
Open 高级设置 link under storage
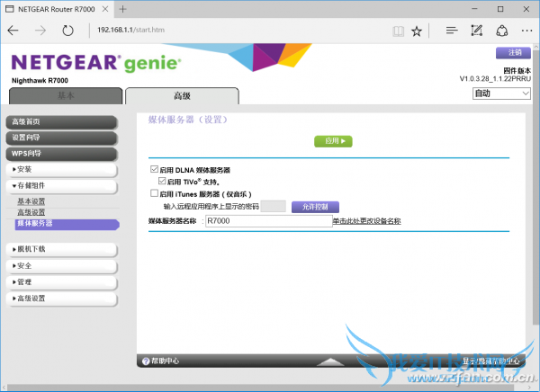coord(31,212)
